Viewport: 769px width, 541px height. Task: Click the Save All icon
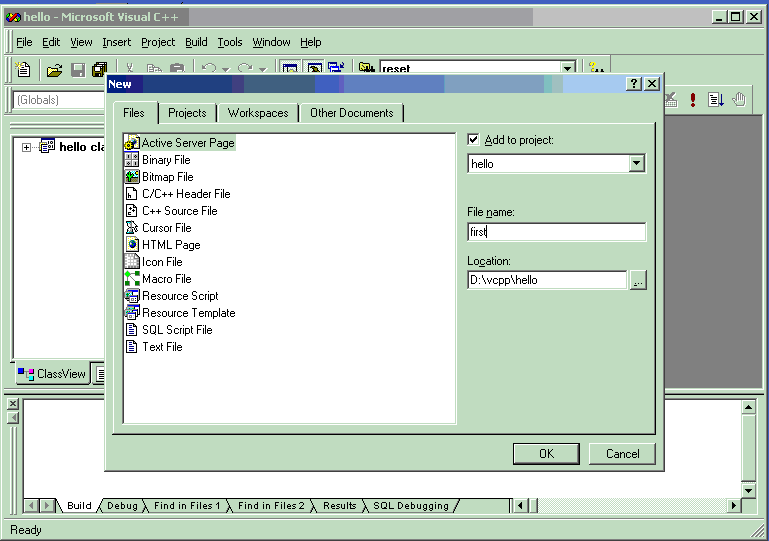(100, 70)
